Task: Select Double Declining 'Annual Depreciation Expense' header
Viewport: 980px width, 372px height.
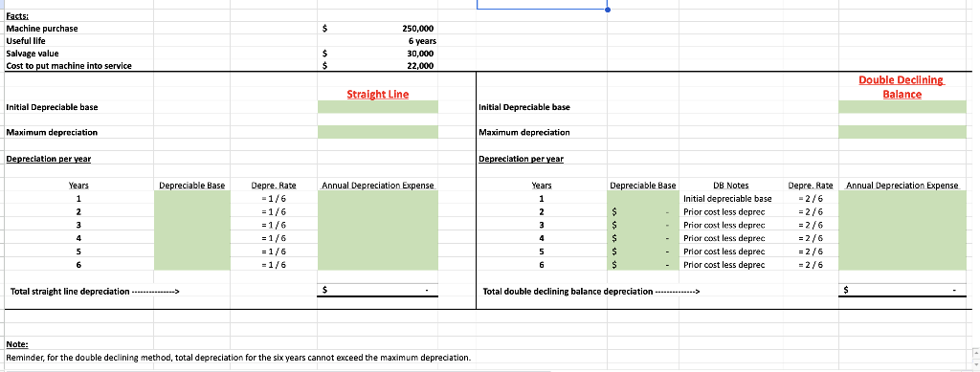Action: 902,186
